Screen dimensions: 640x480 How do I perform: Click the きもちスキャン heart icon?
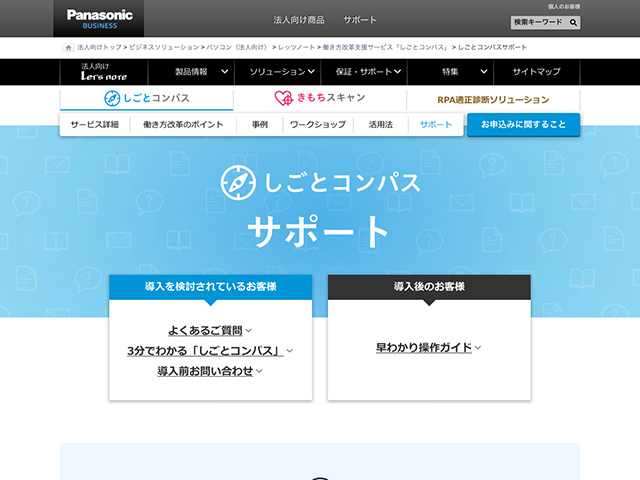pos(284,98)
